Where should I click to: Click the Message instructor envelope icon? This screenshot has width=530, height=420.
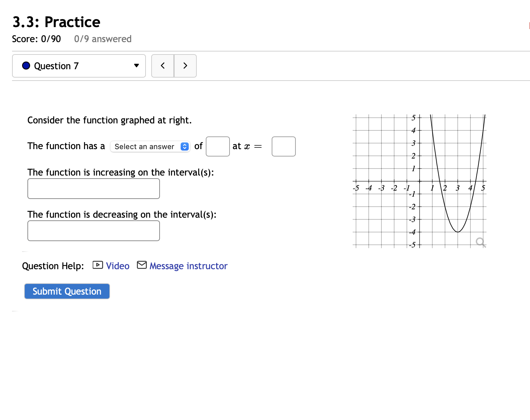point(142,265)
